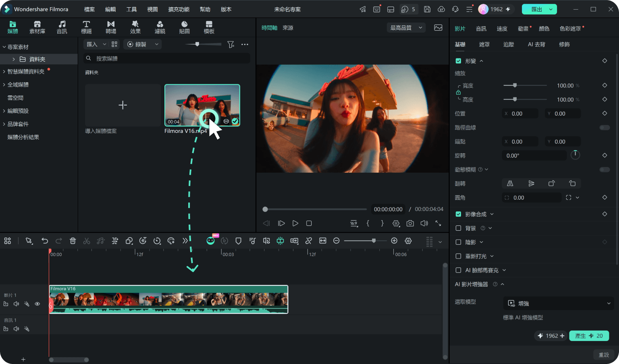Click the volume speaker icon under preview
The height and width of the screenshot is (364, 619).
(424, 223)
